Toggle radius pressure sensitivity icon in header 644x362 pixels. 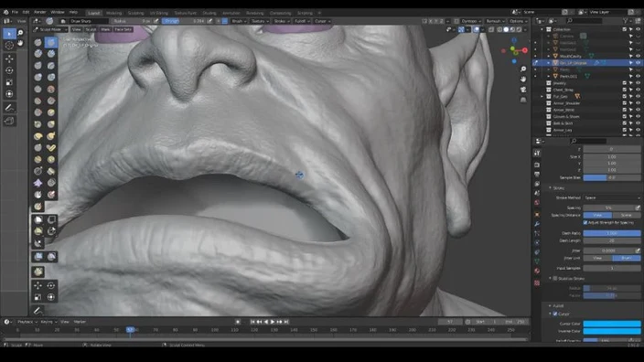[x=156, y=21]
